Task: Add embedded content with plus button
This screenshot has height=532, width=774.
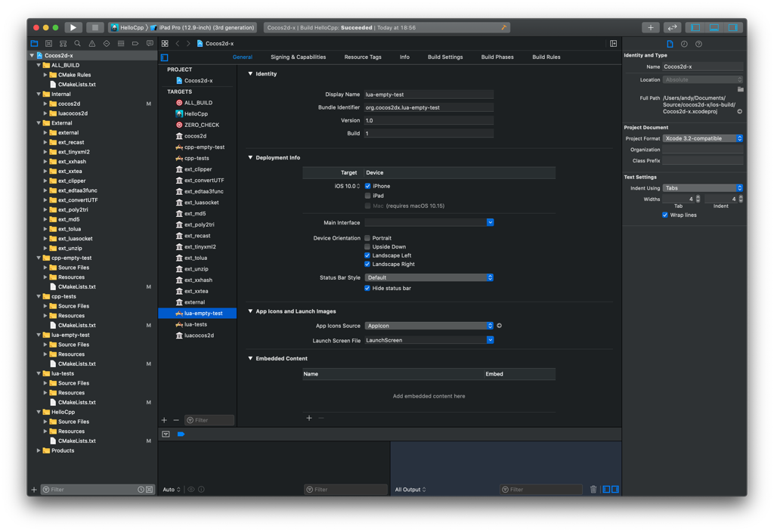Action: [x=309, y=418]
